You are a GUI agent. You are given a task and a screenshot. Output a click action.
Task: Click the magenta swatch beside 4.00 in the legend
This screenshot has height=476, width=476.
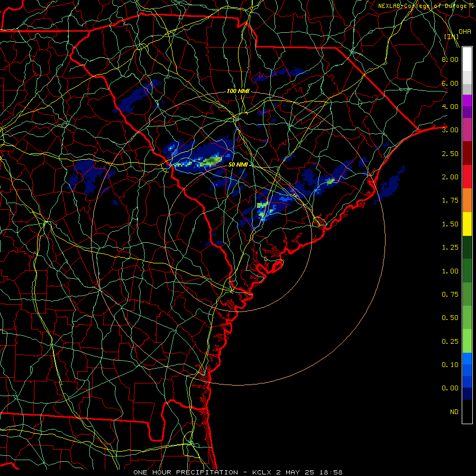(x=467, y=100)
